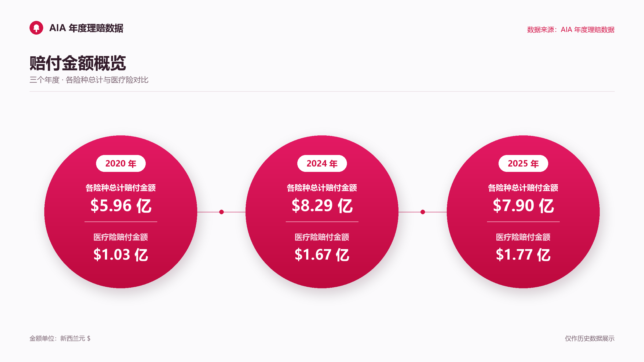Click the $1.03 亿 medical payout value
The width and height of the screenshot is (644, 362).
pos(121,255)
